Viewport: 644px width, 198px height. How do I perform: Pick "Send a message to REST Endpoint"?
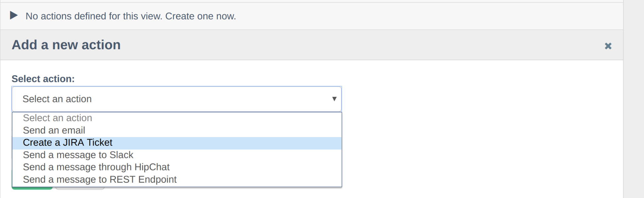100,179
